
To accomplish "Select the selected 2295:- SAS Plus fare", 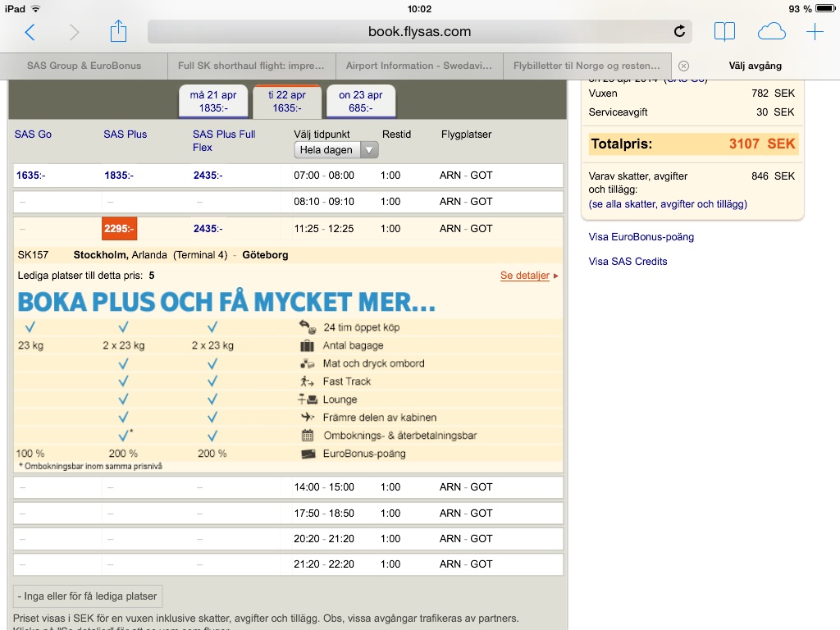I will [x=120, y=229].
